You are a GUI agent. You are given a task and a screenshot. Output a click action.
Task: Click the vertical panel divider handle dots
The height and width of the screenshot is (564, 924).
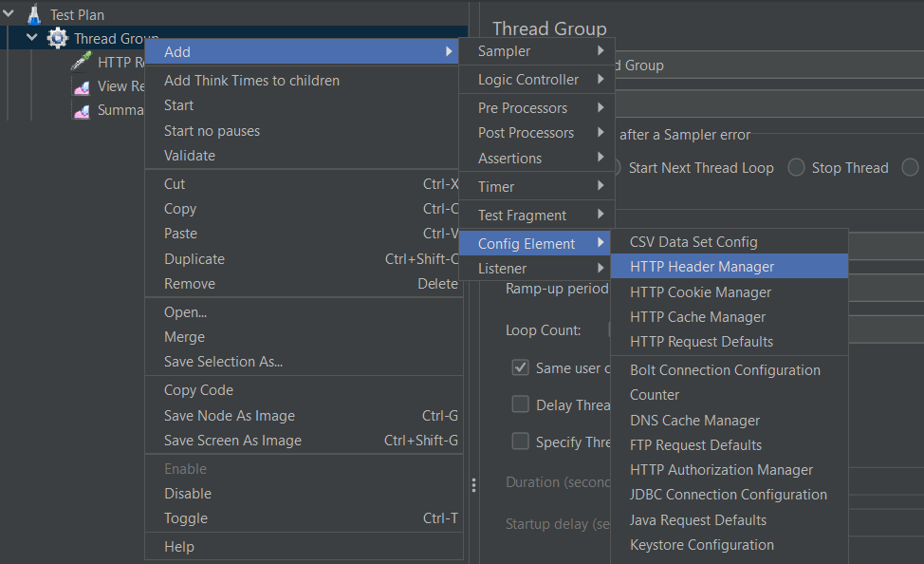tap(473, 485)
